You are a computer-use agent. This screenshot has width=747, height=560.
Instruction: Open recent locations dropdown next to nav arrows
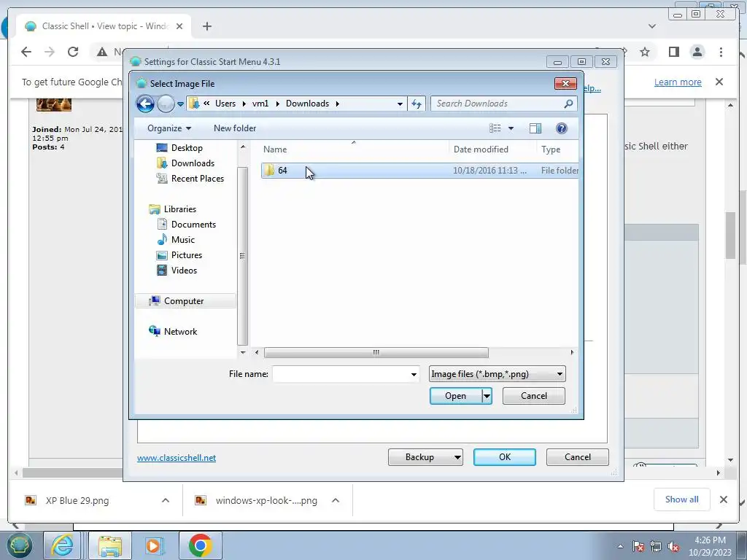(x=181, y=104)
